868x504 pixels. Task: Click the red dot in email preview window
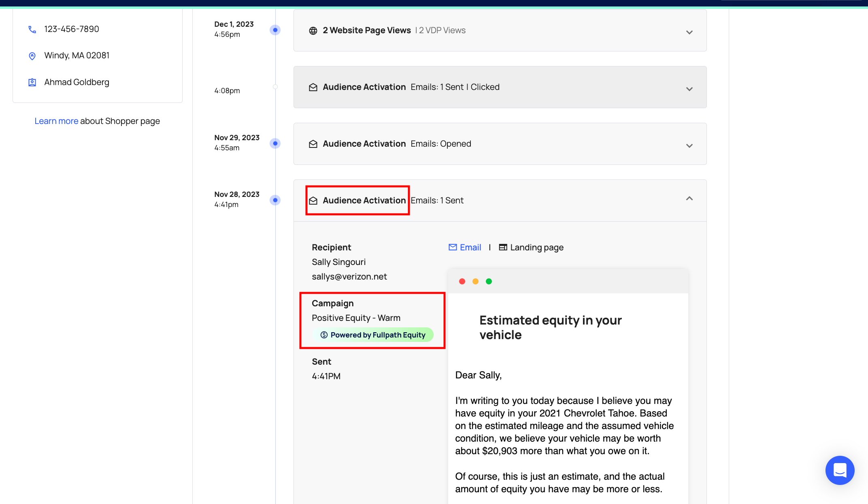coord(462,282)
